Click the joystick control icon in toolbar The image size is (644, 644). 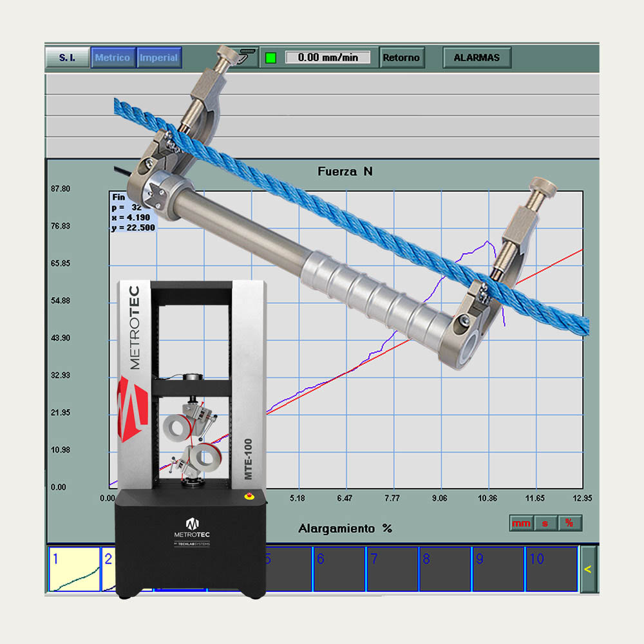tap(247, 57)
